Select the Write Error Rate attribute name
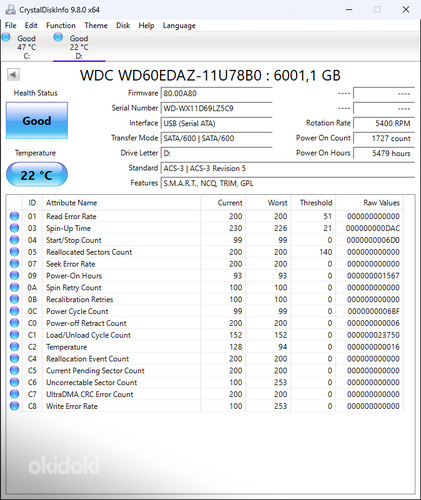 tap(72, 406)
